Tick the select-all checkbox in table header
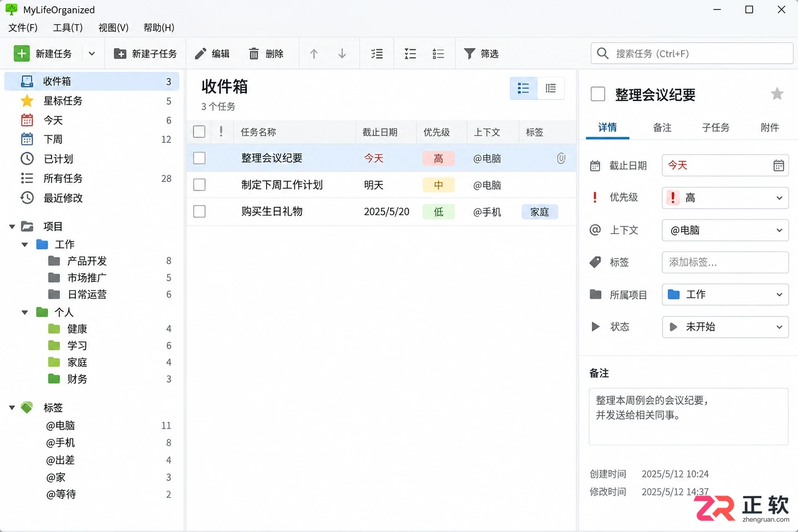798x532 pixels. [199, 132]
